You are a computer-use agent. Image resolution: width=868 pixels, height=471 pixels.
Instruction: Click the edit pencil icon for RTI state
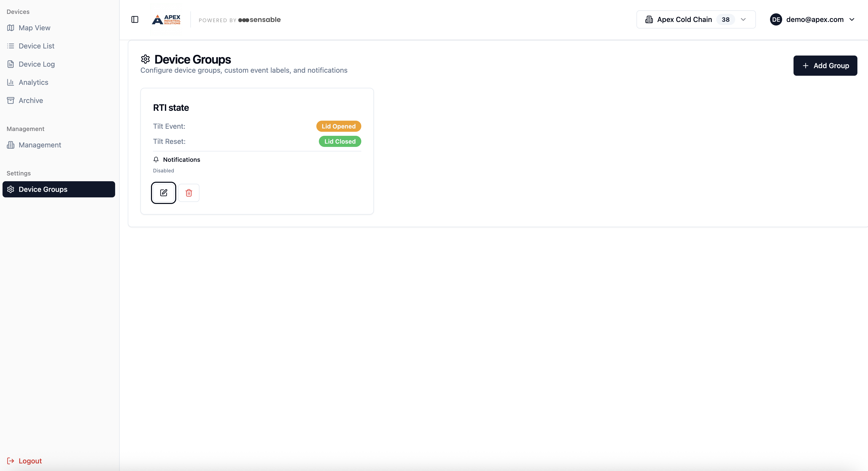coord(163,193)
